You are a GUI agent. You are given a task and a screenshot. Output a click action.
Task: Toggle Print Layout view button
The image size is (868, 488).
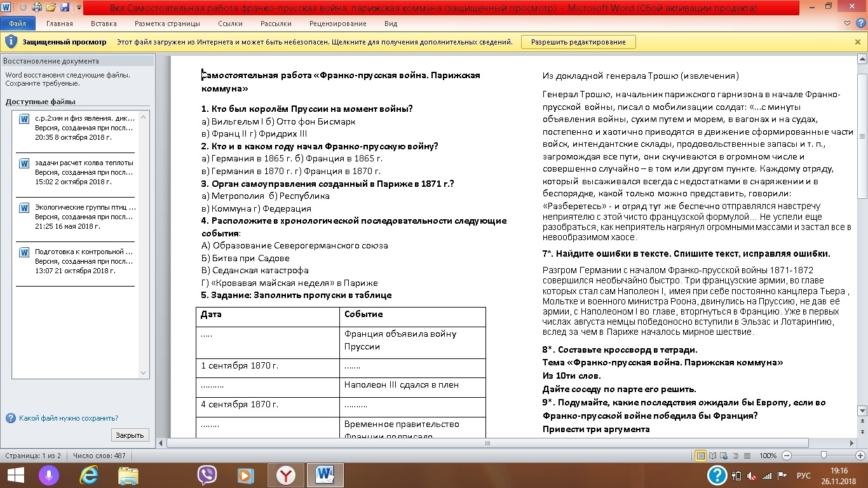tap(700, 456)
